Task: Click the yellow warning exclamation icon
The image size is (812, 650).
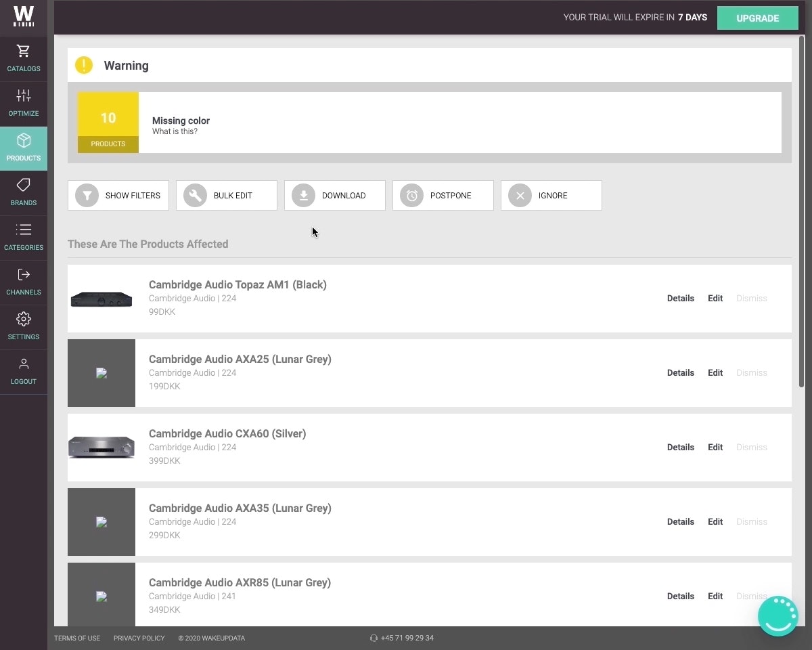Action: [x=84, y=65]
